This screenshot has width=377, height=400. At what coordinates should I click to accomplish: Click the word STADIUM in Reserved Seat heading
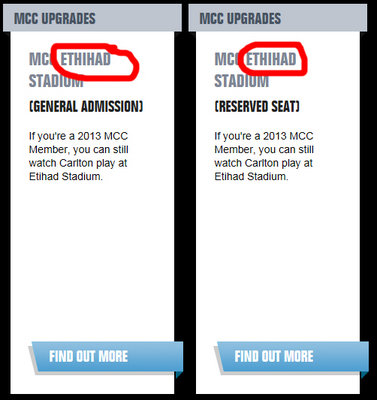point(241,81)
